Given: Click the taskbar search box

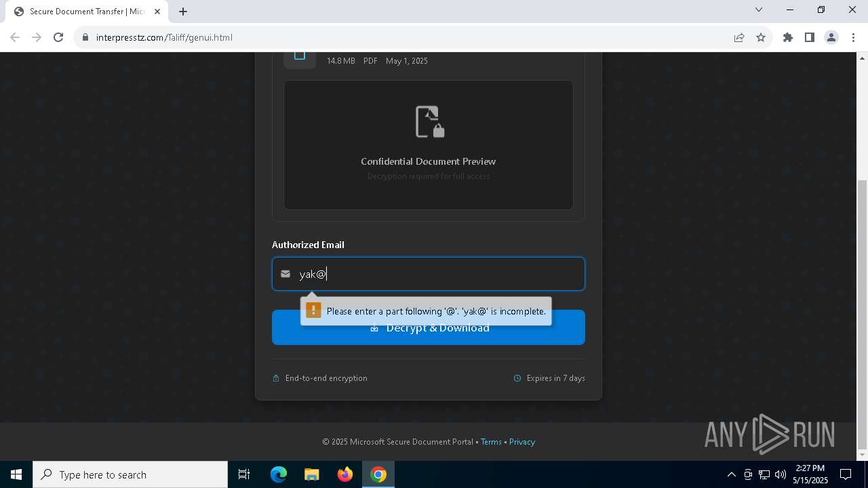Looking at the screenshot, I should (130, 474).
